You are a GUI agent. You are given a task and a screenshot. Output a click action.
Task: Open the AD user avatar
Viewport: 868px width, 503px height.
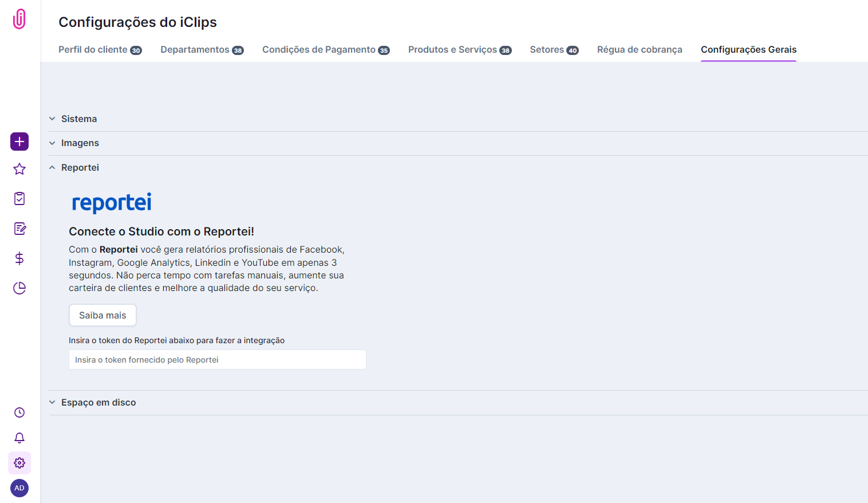[19, 488]
